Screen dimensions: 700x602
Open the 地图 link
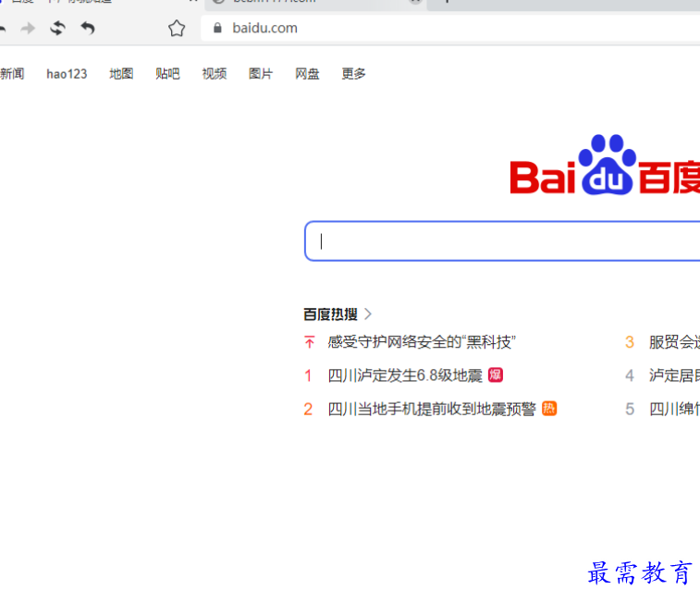click(x=121, y=74)
